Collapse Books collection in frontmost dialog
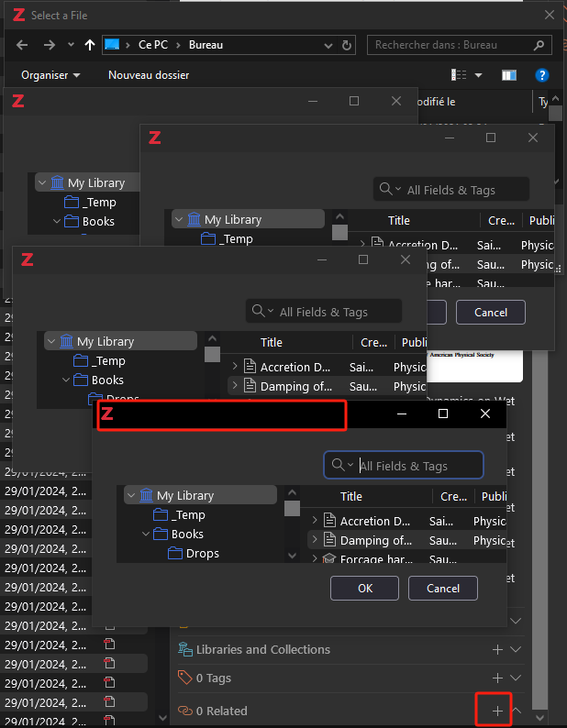 [x=146, y=534]
